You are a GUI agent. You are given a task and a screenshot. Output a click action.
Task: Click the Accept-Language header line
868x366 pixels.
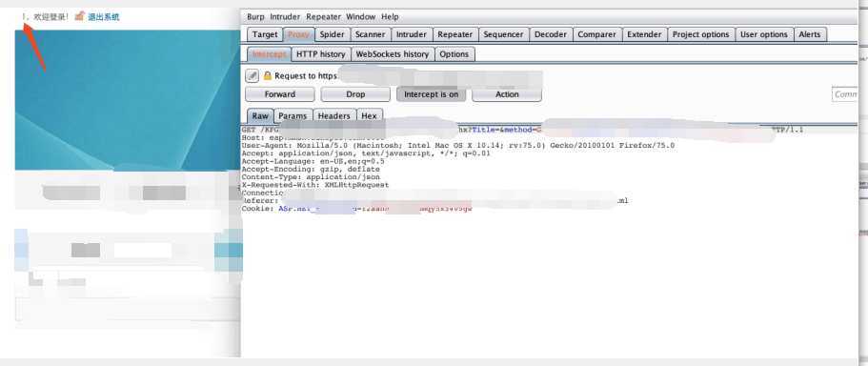313,161
